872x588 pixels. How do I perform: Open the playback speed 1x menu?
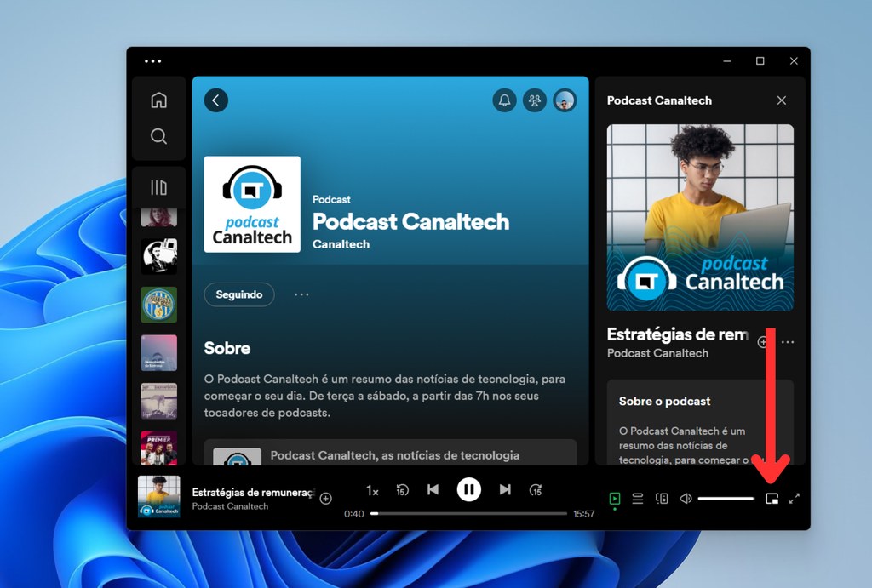[372, 489]
